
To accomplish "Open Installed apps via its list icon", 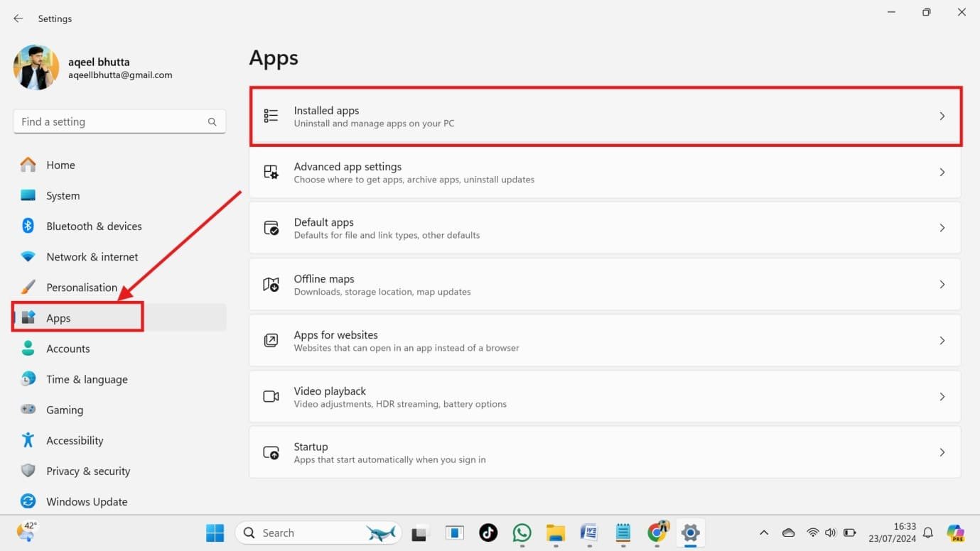I will [271, 115].
